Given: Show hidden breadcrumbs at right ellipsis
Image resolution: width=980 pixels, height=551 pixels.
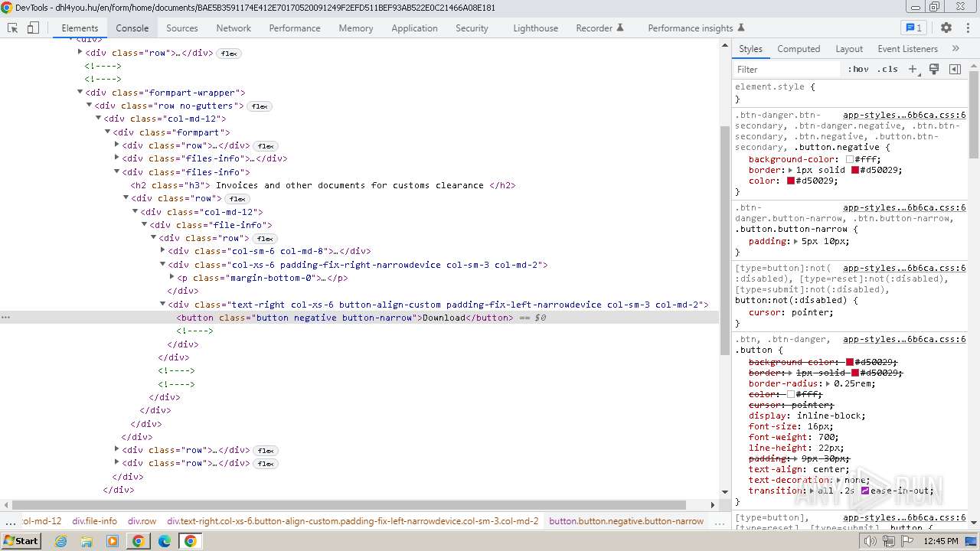Looking at the screenshot, I should coord(720,521).
